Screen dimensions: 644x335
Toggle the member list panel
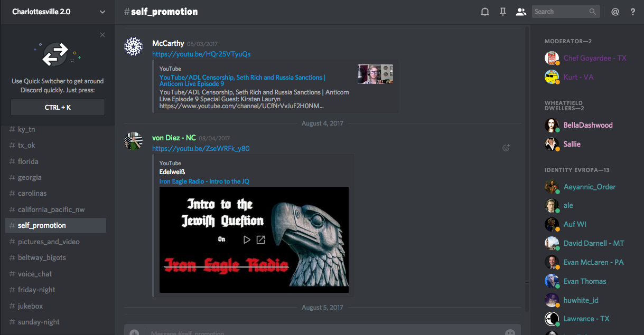521,12
